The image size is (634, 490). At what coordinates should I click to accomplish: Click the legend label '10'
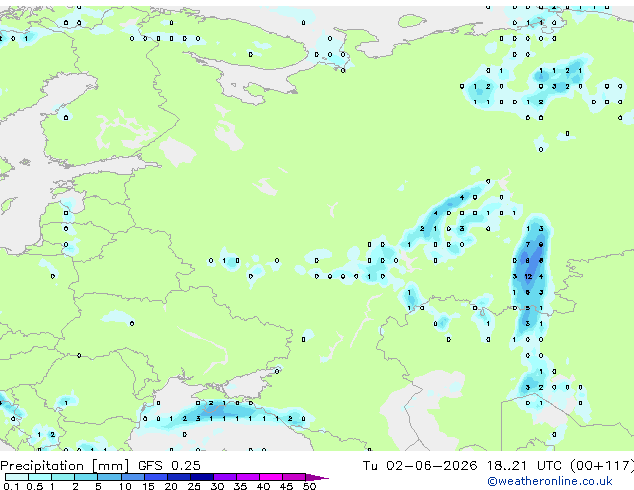click(125, 486)
